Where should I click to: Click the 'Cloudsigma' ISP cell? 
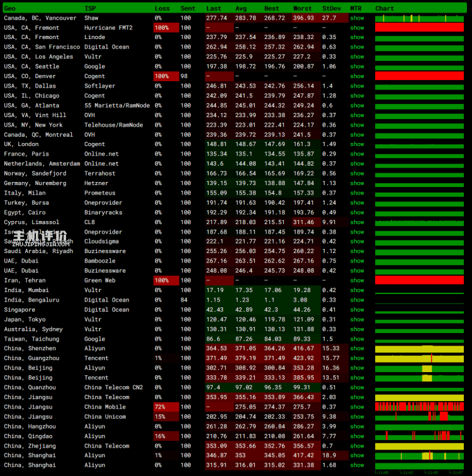coord(101,241)
